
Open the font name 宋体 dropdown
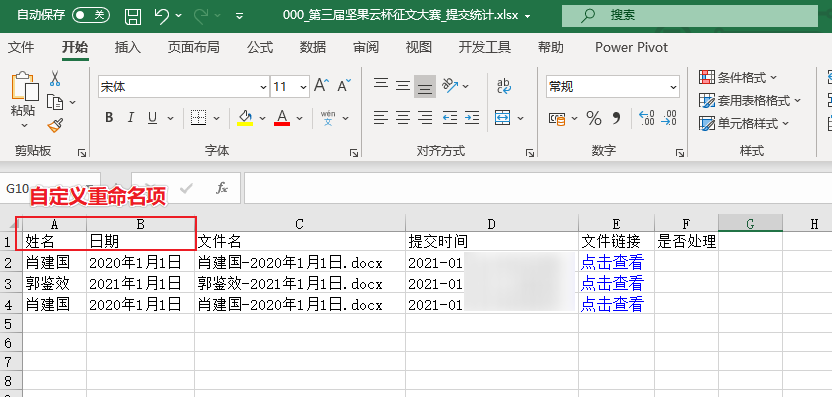[x=263, y=87]
